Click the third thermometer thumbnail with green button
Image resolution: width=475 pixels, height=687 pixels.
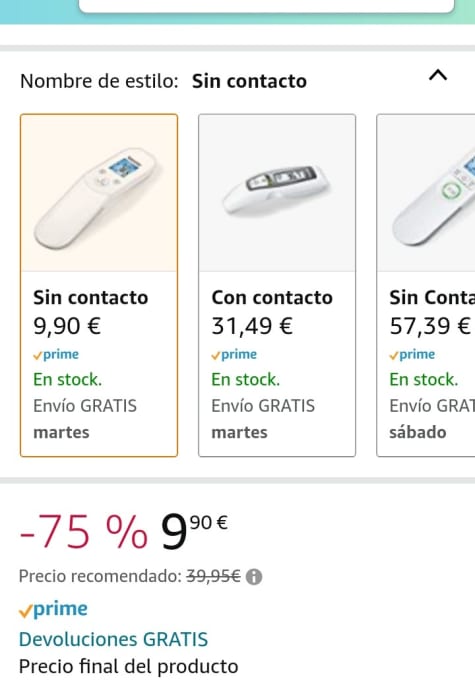click(x=426, y=193)
